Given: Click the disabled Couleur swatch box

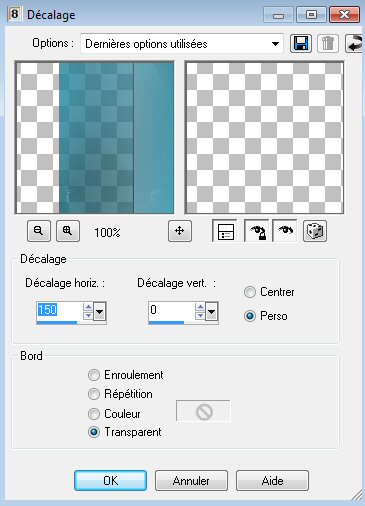Looking at the screenshot, I should click(203, 411).
